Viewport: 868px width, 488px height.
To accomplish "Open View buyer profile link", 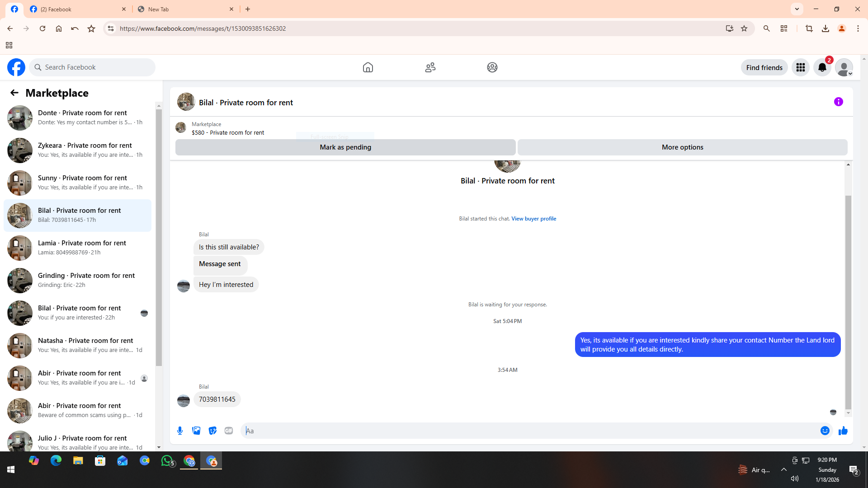I will click(x=533, y=219).
